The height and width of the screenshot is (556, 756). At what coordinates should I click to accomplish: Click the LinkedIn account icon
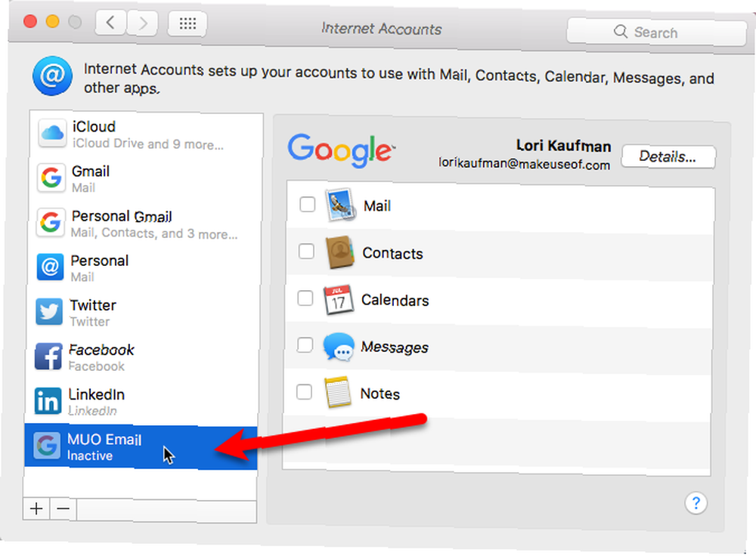pyautogui.click(x=48, y=401)
